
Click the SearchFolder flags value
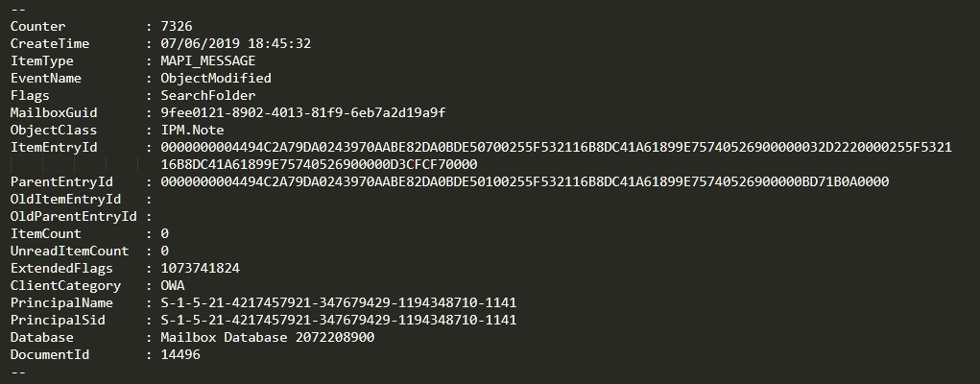tap(208, 96)
